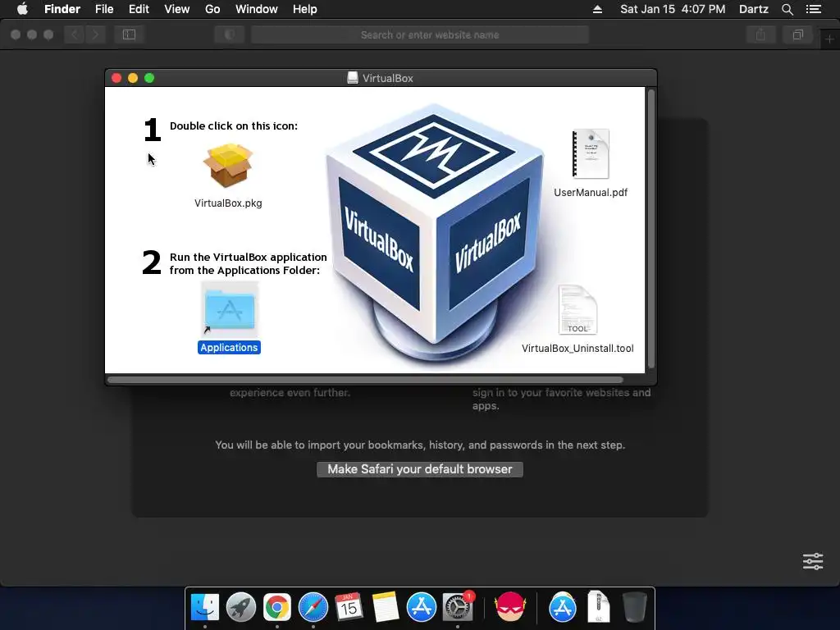Open the VirtualBox.pkg installer icon

[228, 165]
